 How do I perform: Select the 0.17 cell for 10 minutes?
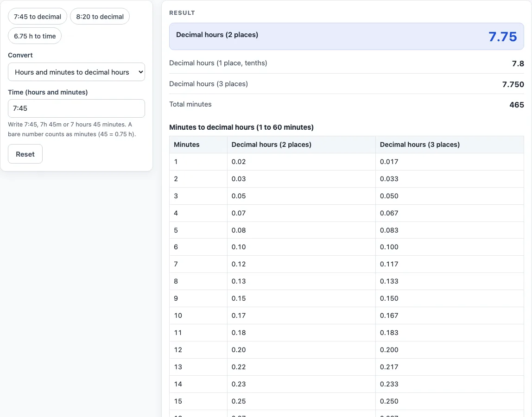point(301,316)
